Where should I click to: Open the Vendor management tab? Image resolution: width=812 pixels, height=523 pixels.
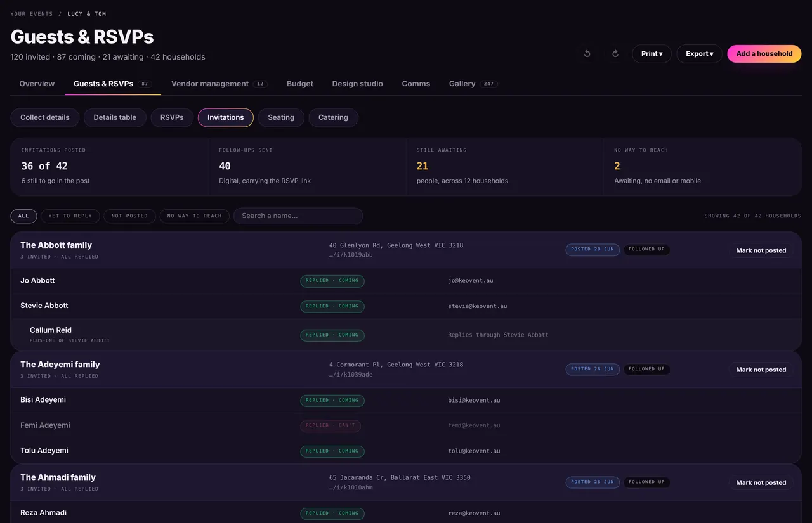point(219,84)
